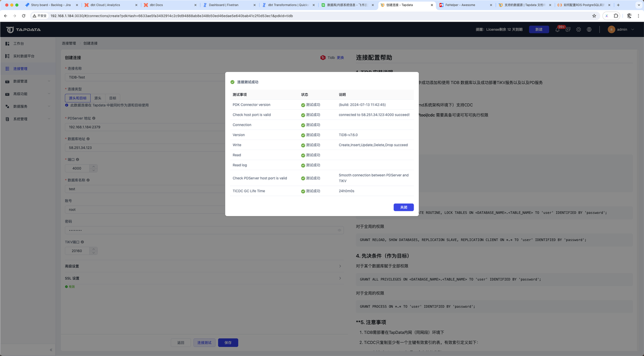Increase the 端口 value with the stepper arrow
644x356 pixels.
coord(94,167)
